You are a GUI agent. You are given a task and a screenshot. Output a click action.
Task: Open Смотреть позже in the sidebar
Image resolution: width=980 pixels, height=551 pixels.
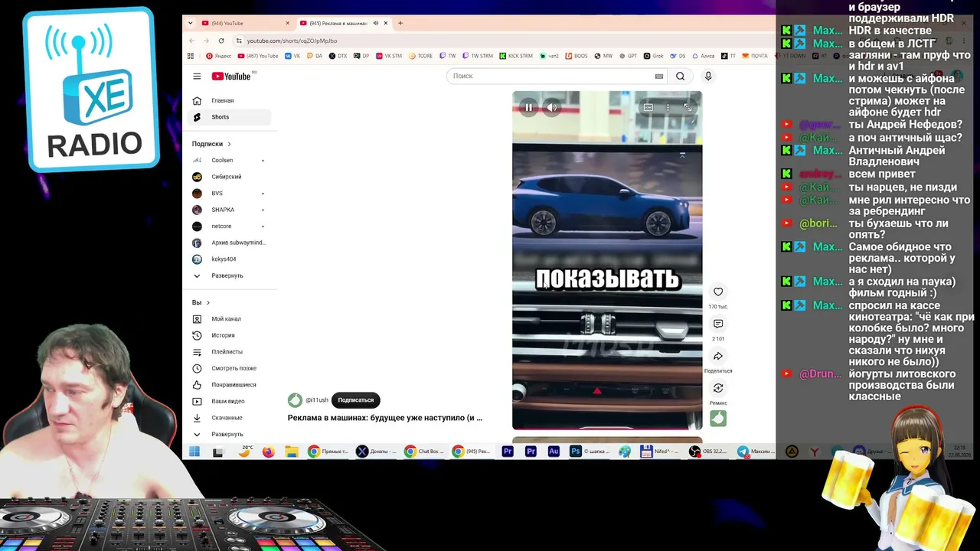(229, 368)
